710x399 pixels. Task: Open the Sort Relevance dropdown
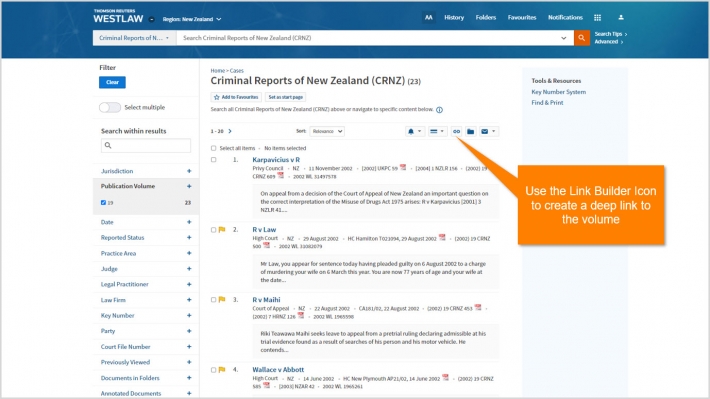[x=326, y=131]
